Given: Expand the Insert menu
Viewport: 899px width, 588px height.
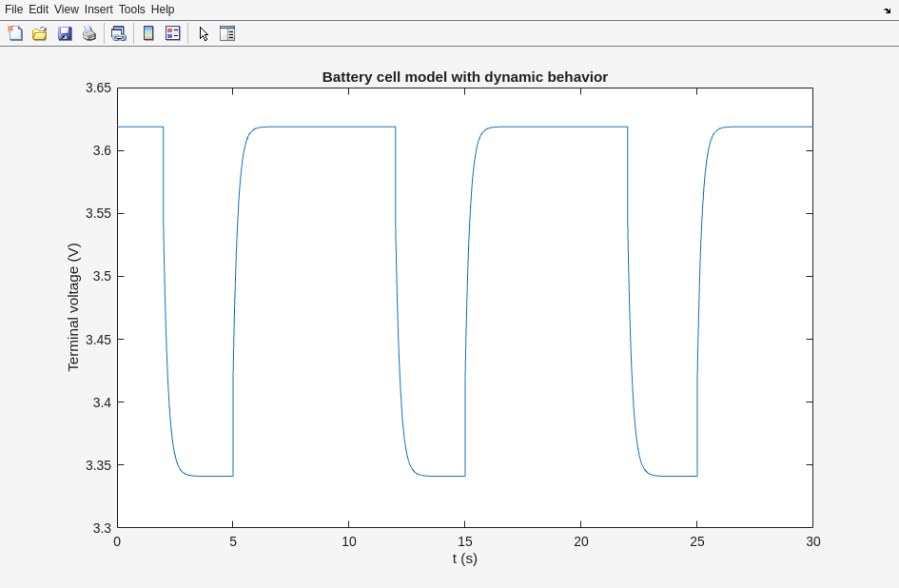Looking at the screenshot, I should 98,10.
